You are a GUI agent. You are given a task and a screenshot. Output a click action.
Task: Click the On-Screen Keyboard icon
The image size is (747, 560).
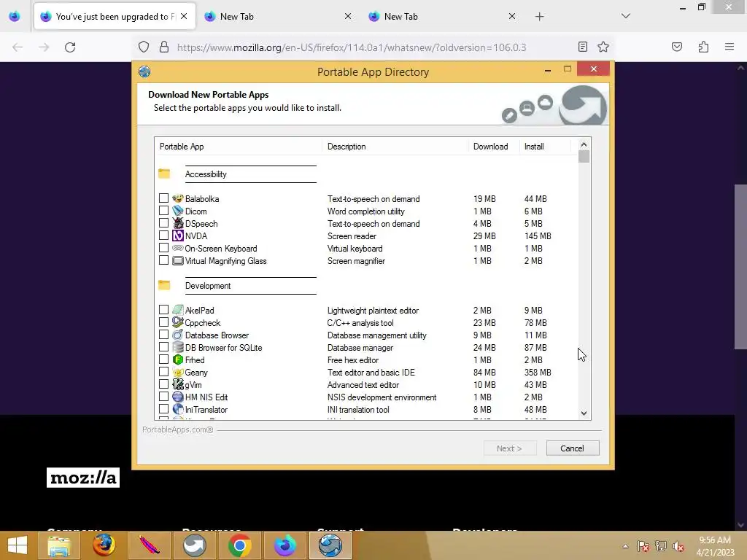coord(178,248)
